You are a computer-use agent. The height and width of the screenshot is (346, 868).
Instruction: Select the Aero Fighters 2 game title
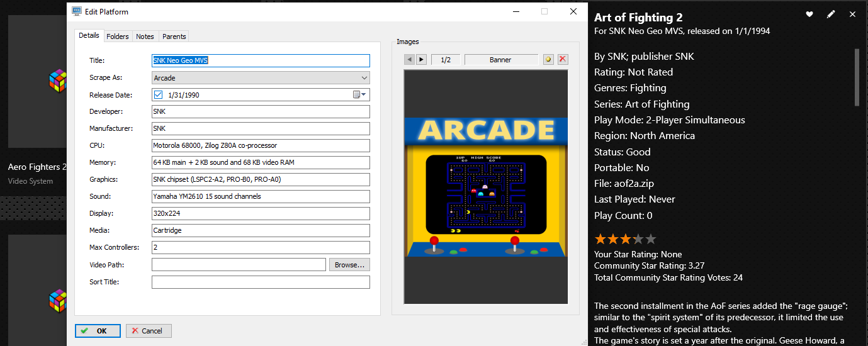[37, 167]
